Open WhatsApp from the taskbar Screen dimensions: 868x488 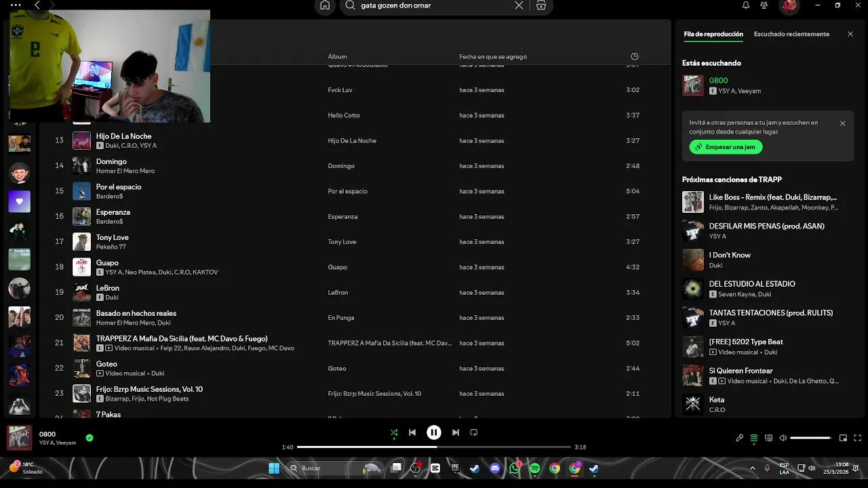[x=515, y=468]
